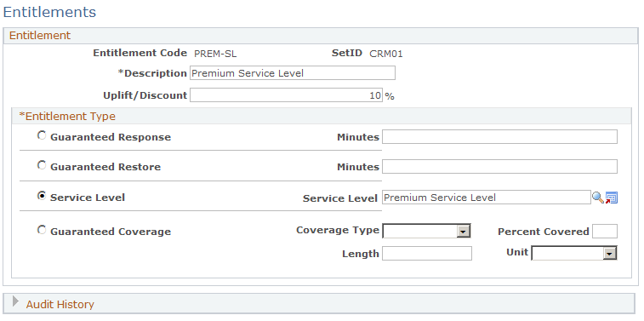Edit the Uplift/Discount percentage field
This screenshot has height=321, width=644.
click(286, 95)
